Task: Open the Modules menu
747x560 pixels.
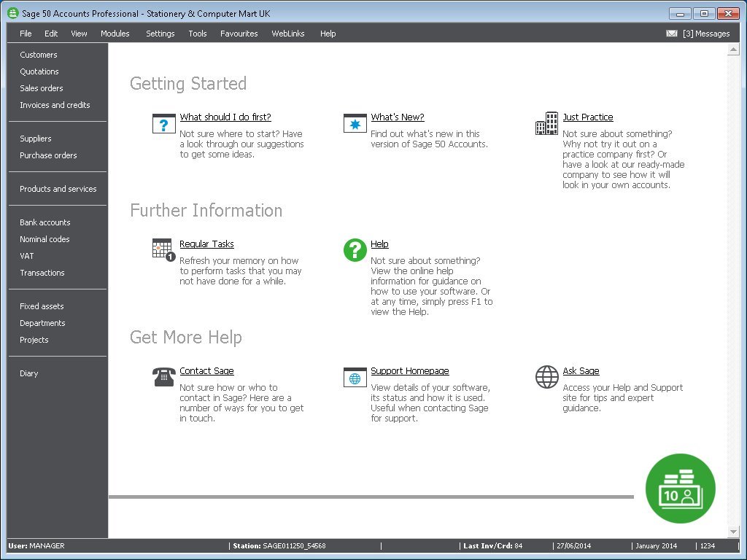Action: click(x=115, y=34)
